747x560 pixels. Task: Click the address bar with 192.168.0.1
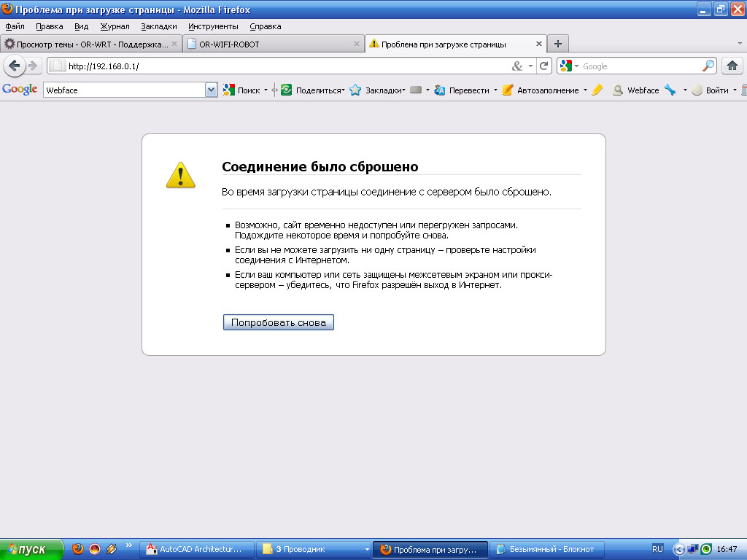click(x=285, y=66)
